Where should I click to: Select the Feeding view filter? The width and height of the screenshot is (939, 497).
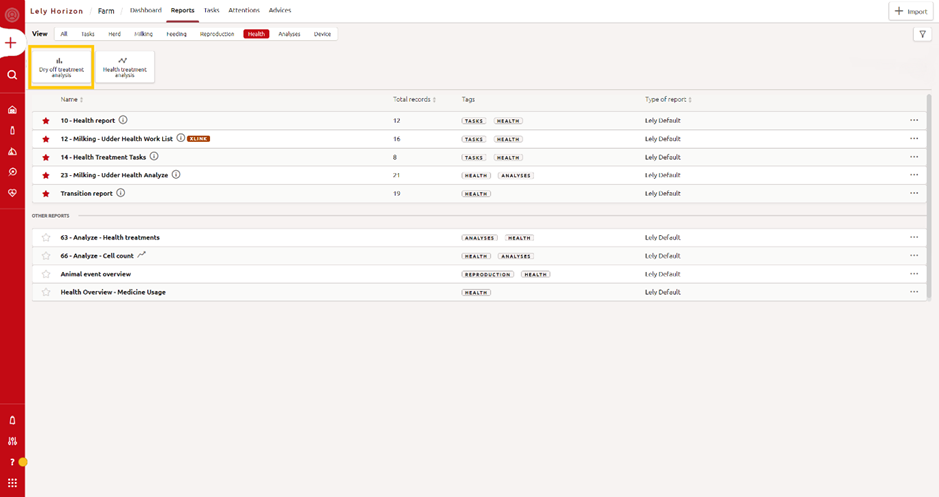(x=176, y=34)
